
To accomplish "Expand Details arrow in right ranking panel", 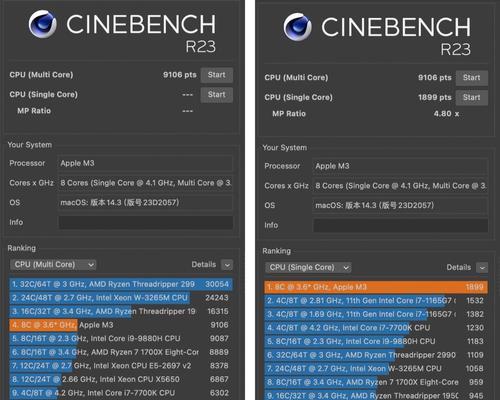I will [x=482, y=268].
